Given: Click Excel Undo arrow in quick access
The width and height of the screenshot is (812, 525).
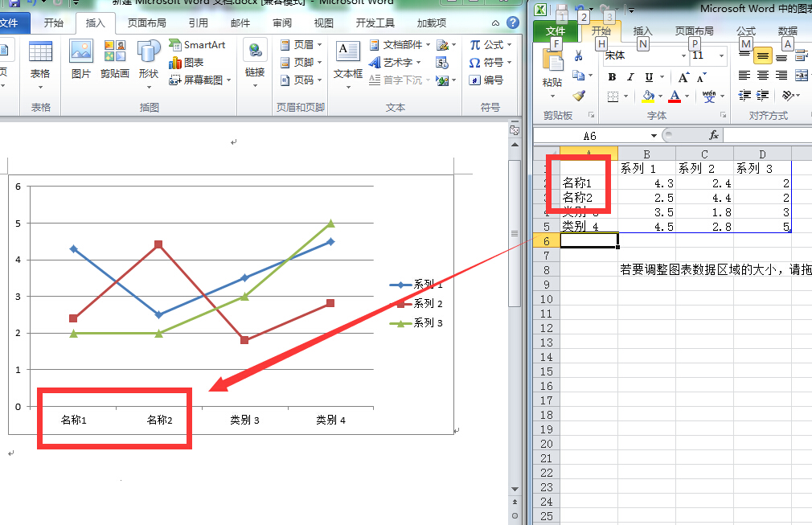Looking at the screenshot, I should coord(581,9).
